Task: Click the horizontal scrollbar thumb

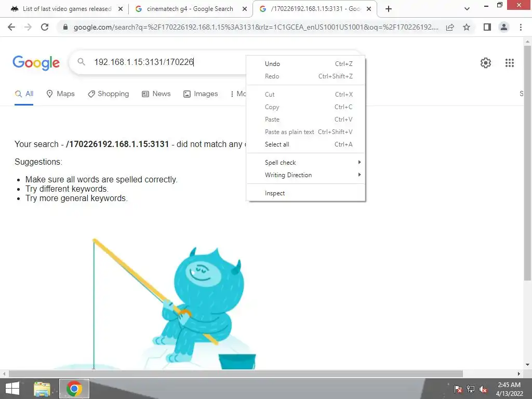Action: tap(236, 374)
